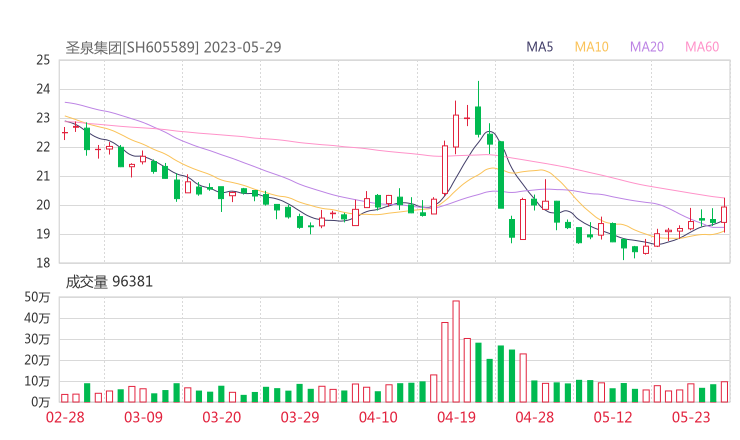Click the tallest volume bar near 04-19
Image resolution: width=740 pixels, height=440 pixels.
(x=456, y=351)
